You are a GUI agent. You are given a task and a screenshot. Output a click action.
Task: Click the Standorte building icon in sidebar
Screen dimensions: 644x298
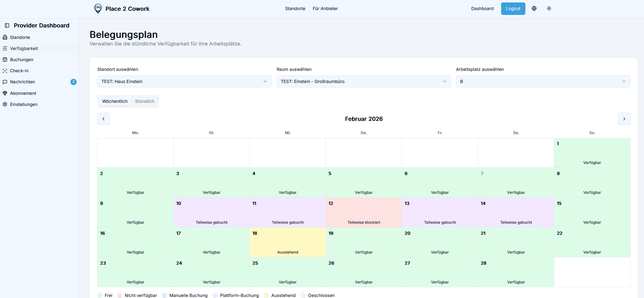coord(5,38)
